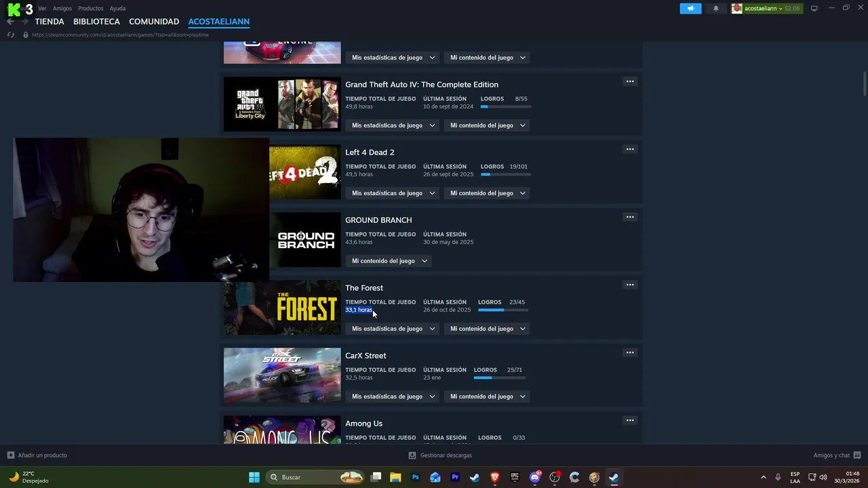Screen dimensions: 868x488
Task: Open the acostaeliann account dropdown
Action: tap(767, 8)
